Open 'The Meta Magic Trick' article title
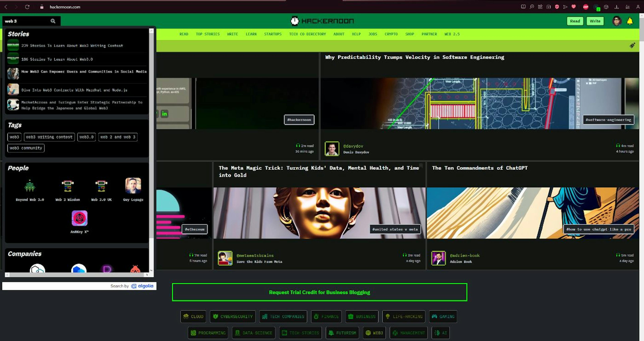The height and width of the screenshot is (341, 644). 319,171
